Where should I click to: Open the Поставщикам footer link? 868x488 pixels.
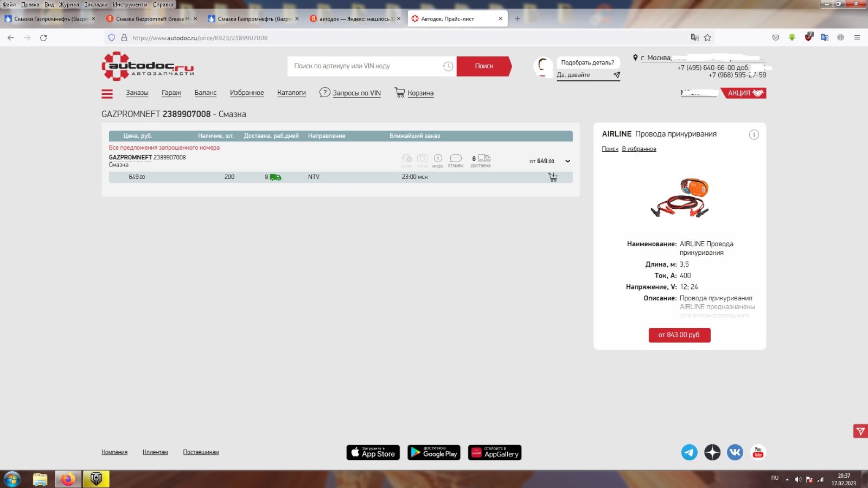point(201,452)
